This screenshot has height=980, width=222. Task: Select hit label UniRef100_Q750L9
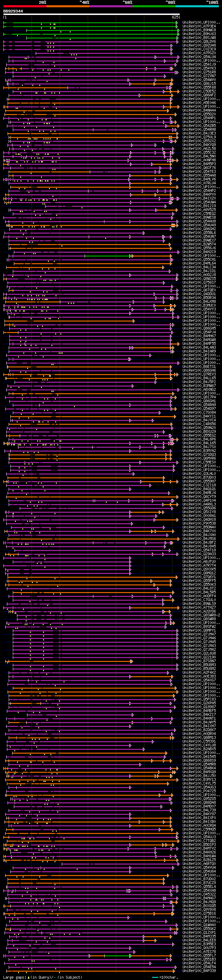(x=199, y=137)
